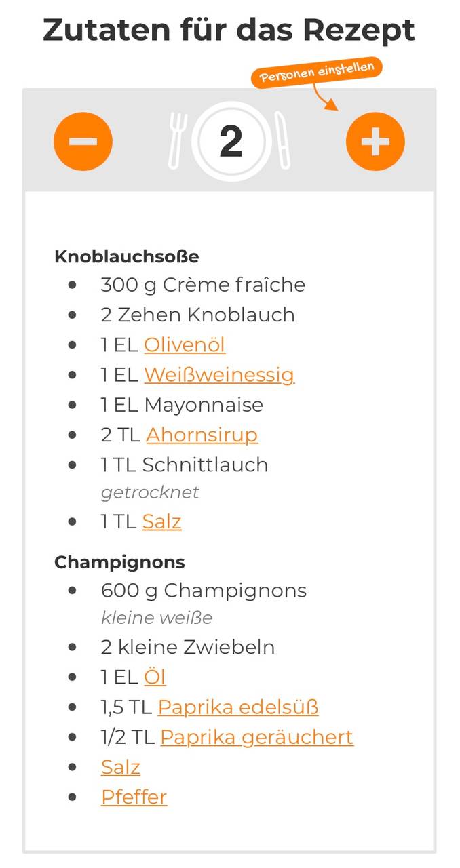Click the Knoblauchsoße section heading
Screen dimensions: 460x868
tap(127, 257)
